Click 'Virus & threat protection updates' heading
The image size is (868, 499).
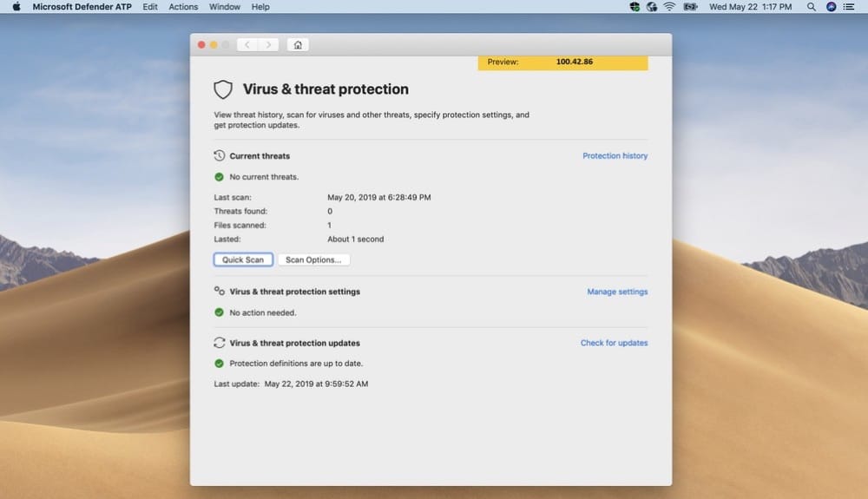coord(295,343)
